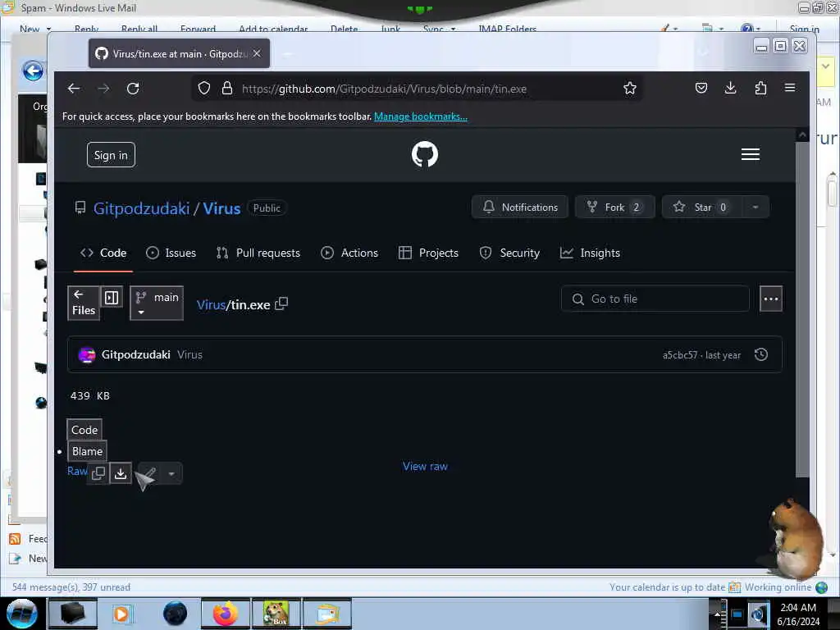Open Gitpodzudaki owner link
This screenshot has width=840, height=630.
(x=141, y=208)
